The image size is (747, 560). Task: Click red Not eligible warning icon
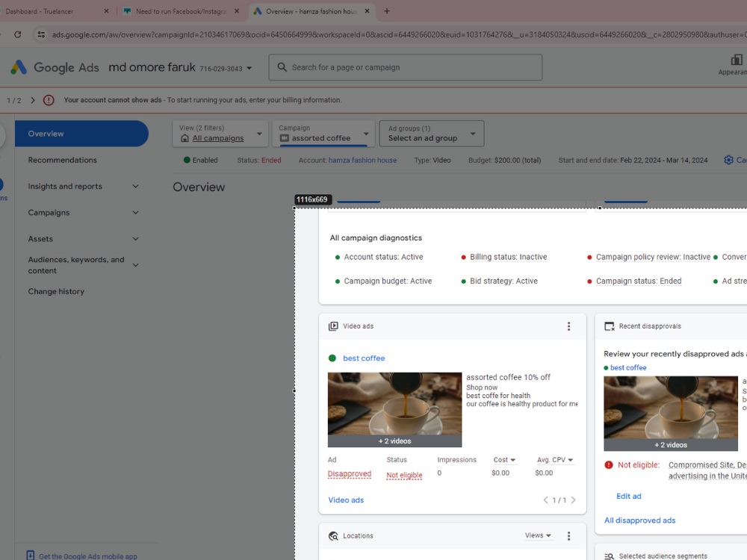[x=608, y=464]
